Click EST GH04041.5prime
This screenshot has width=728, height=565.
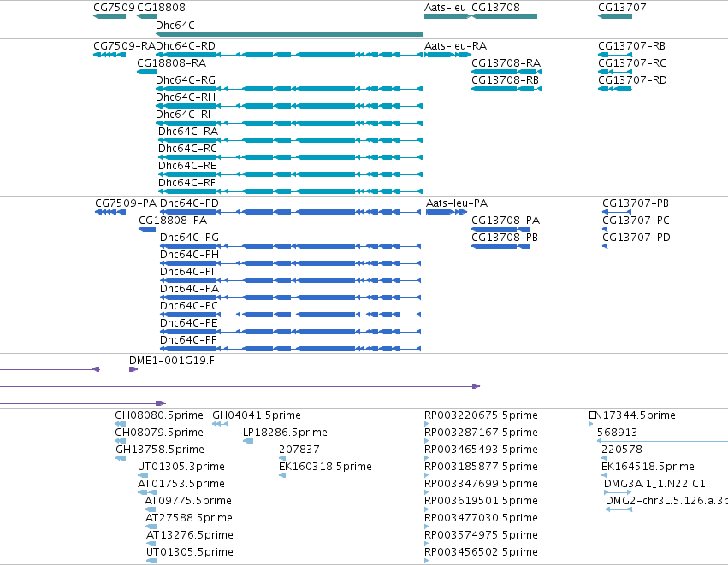(x=257, y=415)
